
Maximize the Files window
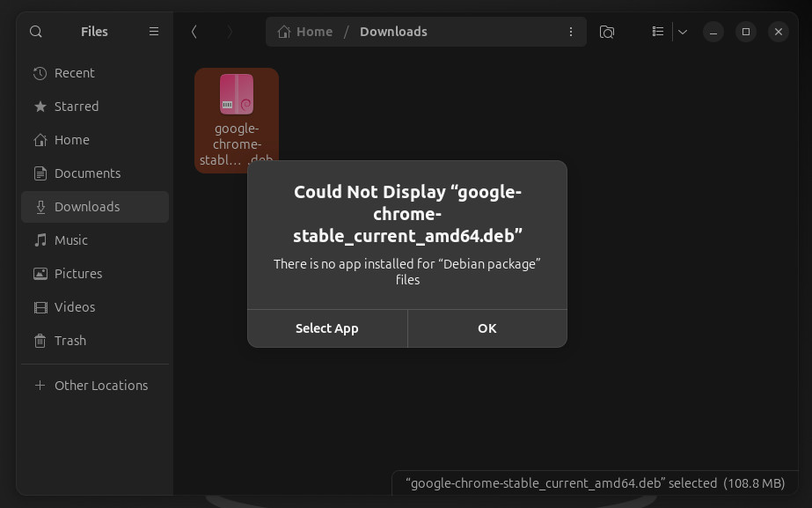tap(746, 32)
